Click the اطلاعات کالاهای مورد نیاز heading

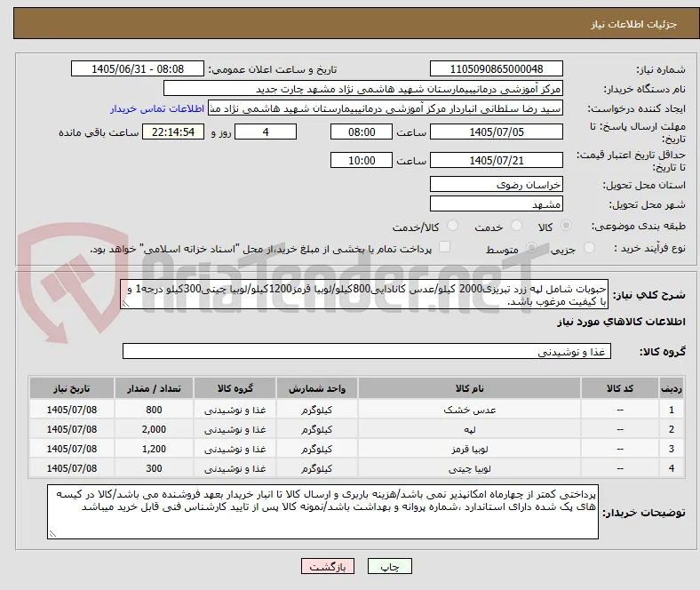pyautogui.click(x=621, y=322)
